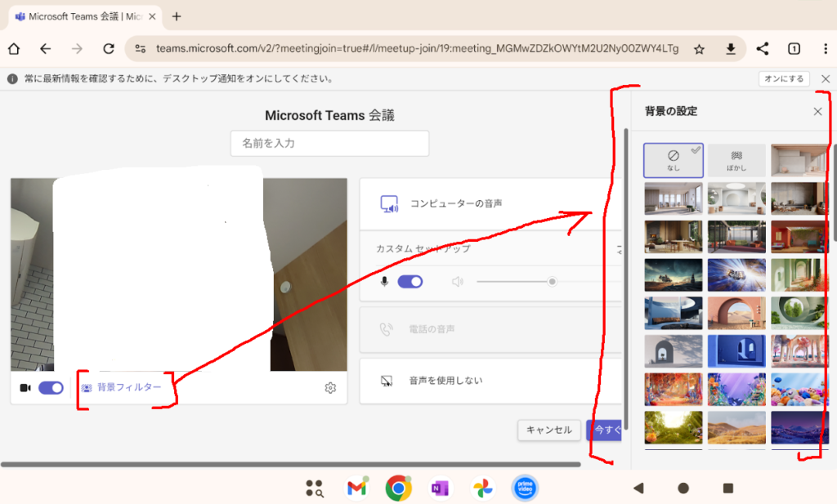Screen dimensions: 837x504
Task: Open the browser three-dot menu
Action: pyautogui.click(x=826, y=49)
